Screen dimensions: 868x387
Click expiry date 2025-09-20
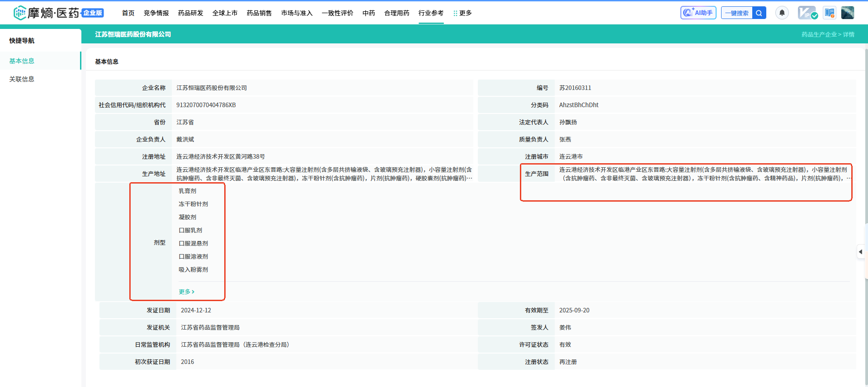point(574,310)
